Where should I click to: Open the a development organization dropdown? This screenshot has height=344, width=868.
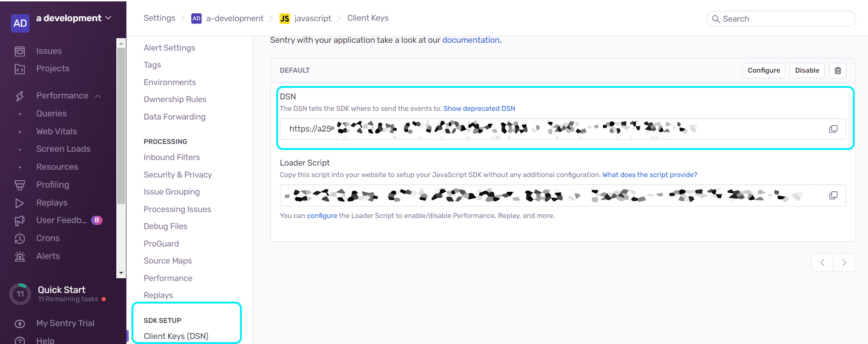74,18
